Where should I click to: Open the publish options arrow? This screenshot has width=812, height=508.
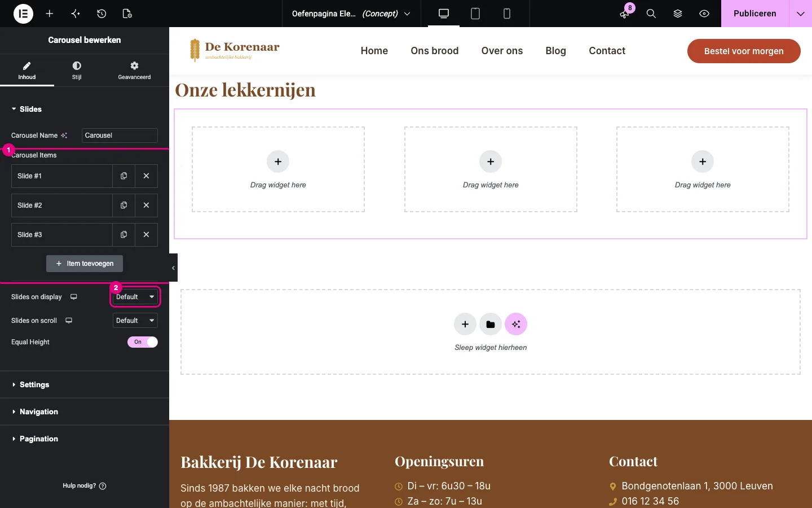(x=801, y=14)
